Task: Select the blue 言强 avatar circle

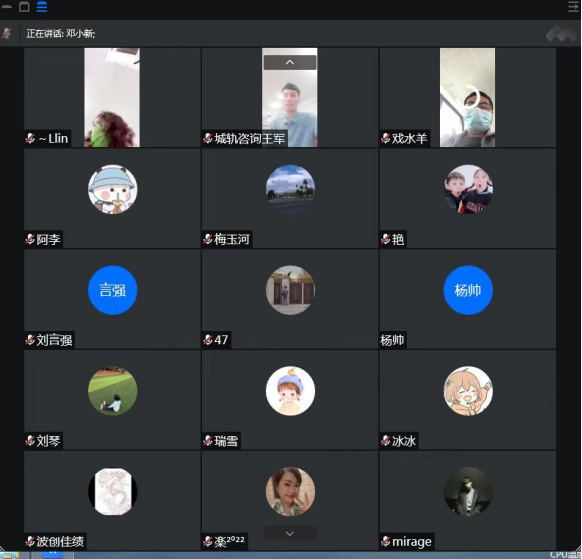Action: [x=113, y=290]
